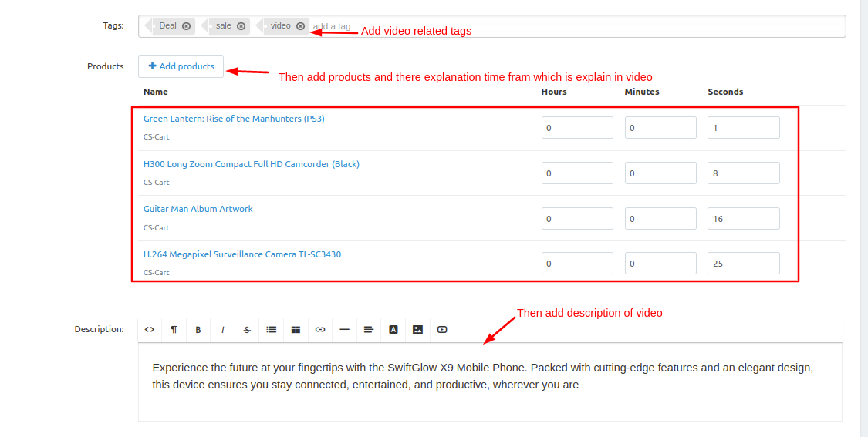Insert a link via the chain icon

(320, 330)
